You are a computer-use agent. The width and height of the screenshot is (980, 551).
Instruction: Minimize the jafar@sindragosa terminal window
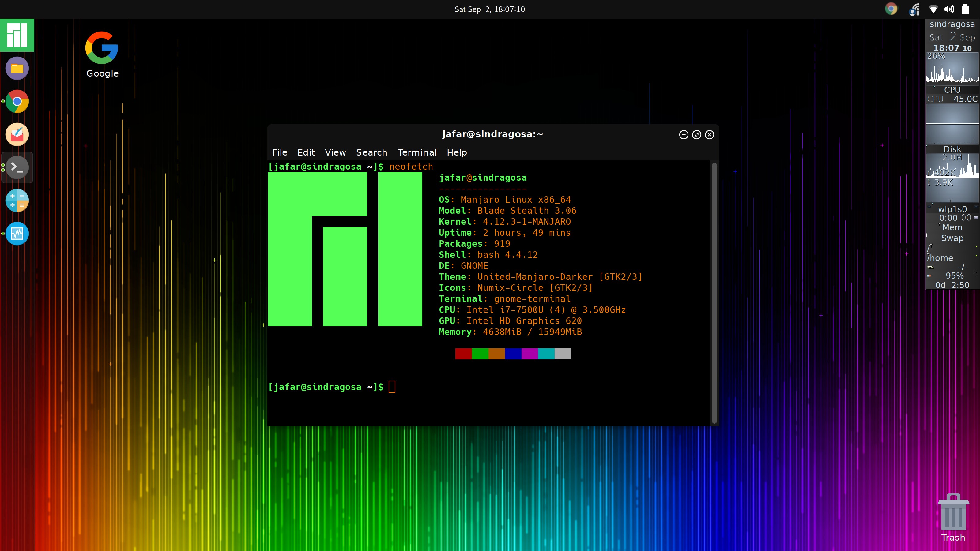pyautogui.click(x=684, y=135)
